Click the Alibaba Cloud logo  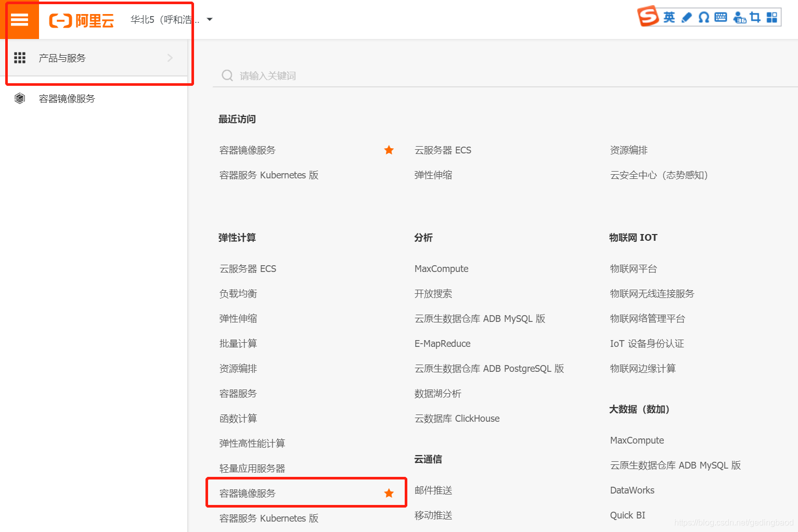point(82,20)
